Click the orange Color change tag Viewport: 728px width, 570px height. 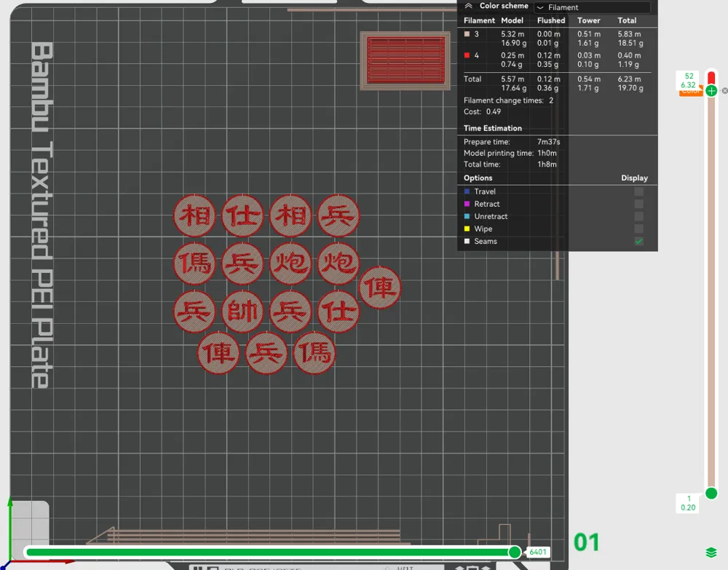(689, 92)
